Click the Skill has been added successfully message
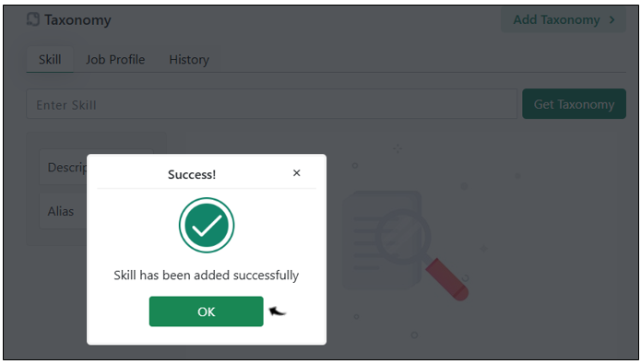Viewport: 641px width, 364px height. (206, 276)
